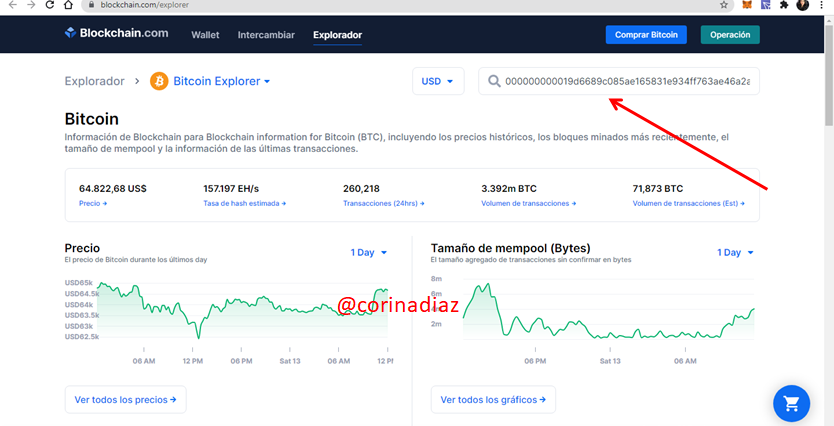
Task: Click Ver todos los gráficos button
Action: coord(493,399)
